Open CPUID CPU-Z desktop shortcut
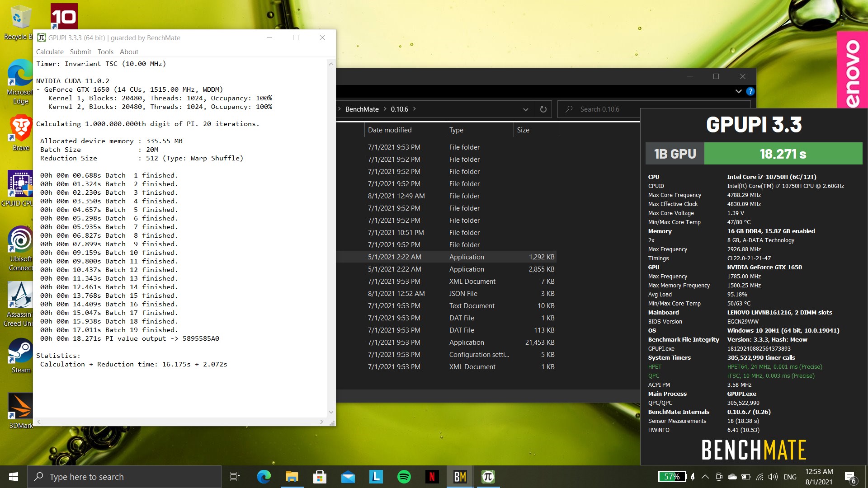 pos(19,188)
